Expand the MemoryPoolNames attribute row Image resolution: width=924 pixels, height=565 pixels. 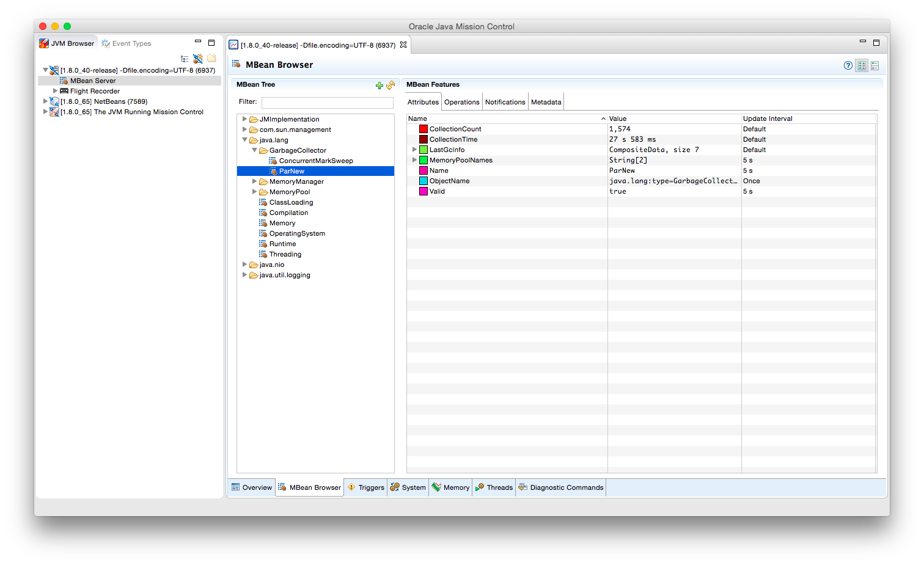pyautogui.click(x=414, y=160)
